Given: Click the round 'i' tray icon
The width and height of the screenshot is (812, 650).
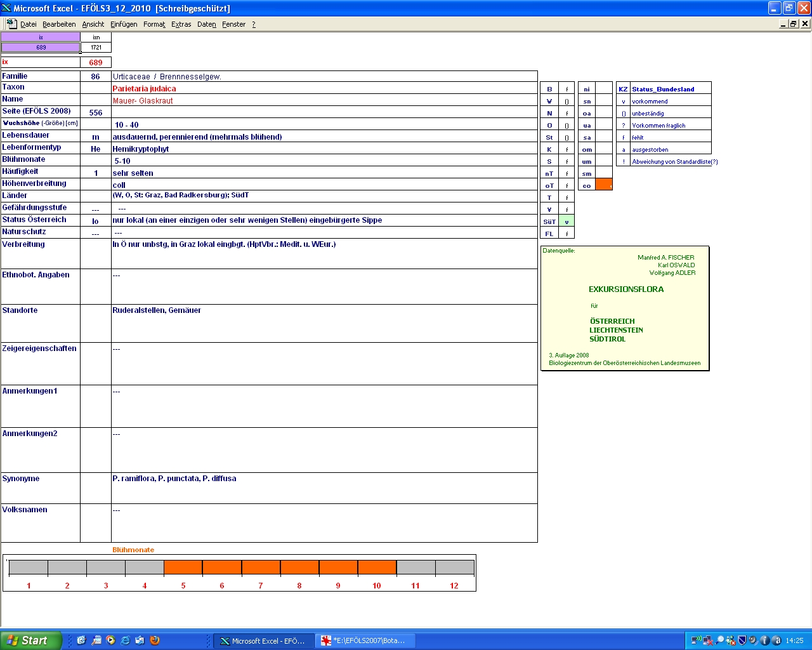Looking at the screenshot, I should 765,640.
